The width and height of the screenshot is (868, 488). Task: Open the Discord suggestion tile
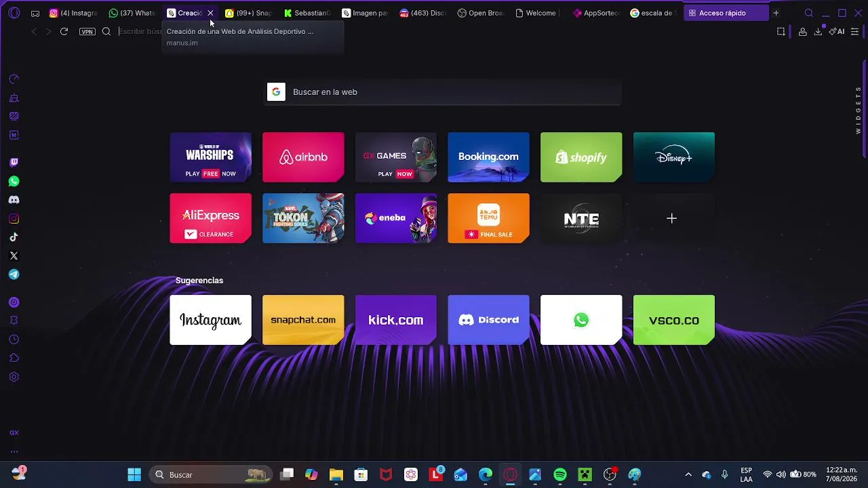pyautogui.click(x=488, y=320)
